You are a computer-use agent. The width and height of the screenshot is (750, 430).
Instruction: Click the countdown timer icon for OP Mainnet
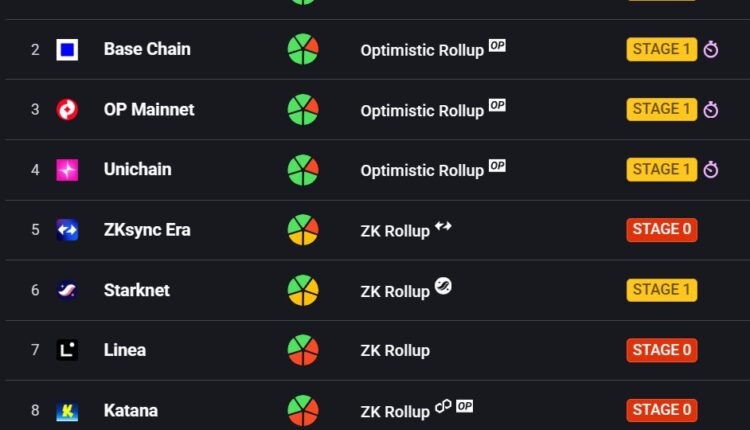(711, 110)
